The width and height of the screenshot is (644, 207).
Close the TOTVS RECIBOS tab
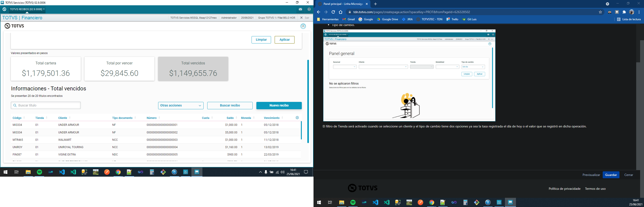tap(44, 9)
